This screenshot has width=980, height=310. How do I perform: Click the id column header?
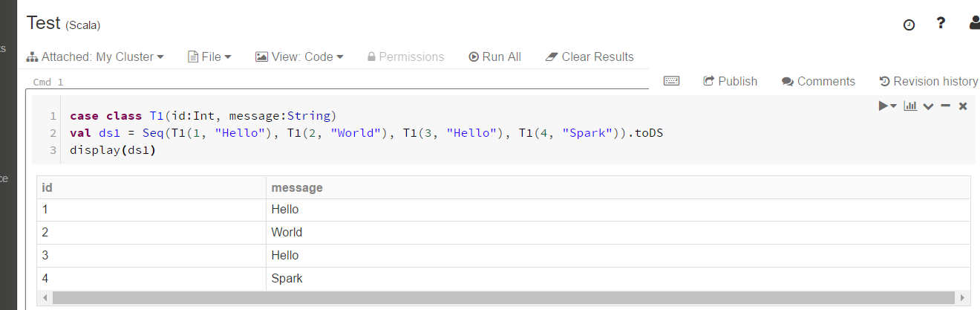[x=151, y=187]
